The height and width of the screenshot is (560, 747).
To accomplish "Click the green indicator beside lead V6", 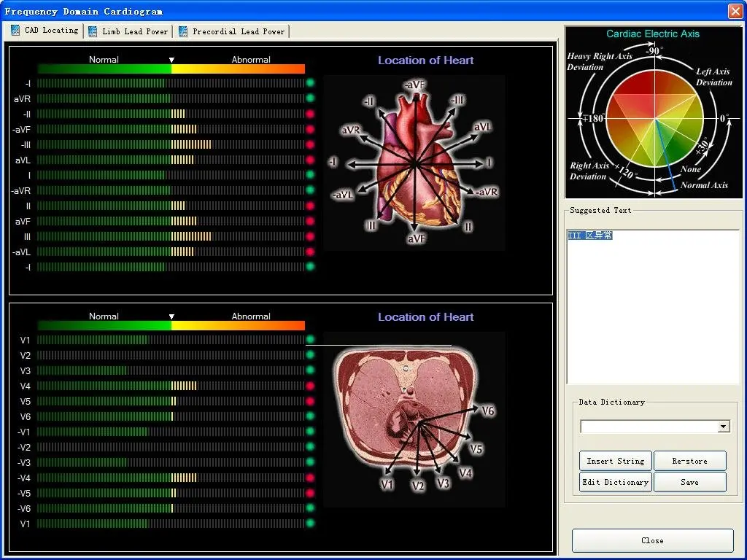I will [x=309, y=416].
